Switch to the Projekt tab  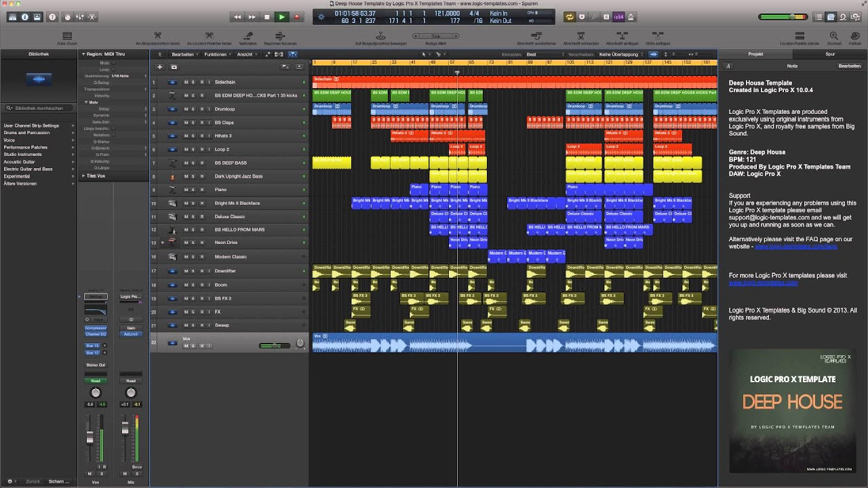(755, 54)
